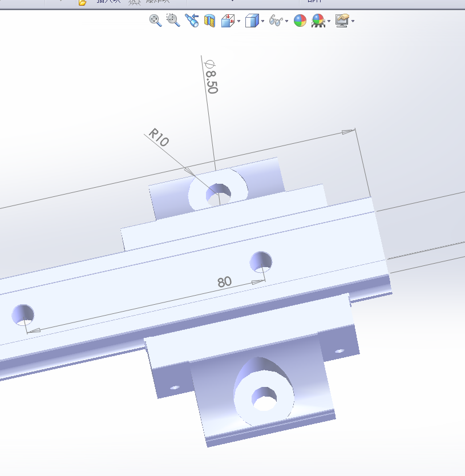465x476 pixels.
Task: Open the Apply Scene dropdown arrow
Action: click(x=329, y=22)
